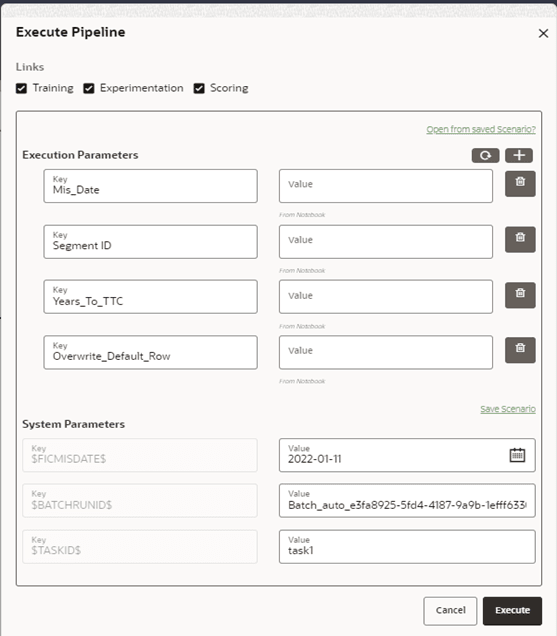
Task: Click the refresh execution parameters icon
Action: pyautogui.click(x=485, y=155)
